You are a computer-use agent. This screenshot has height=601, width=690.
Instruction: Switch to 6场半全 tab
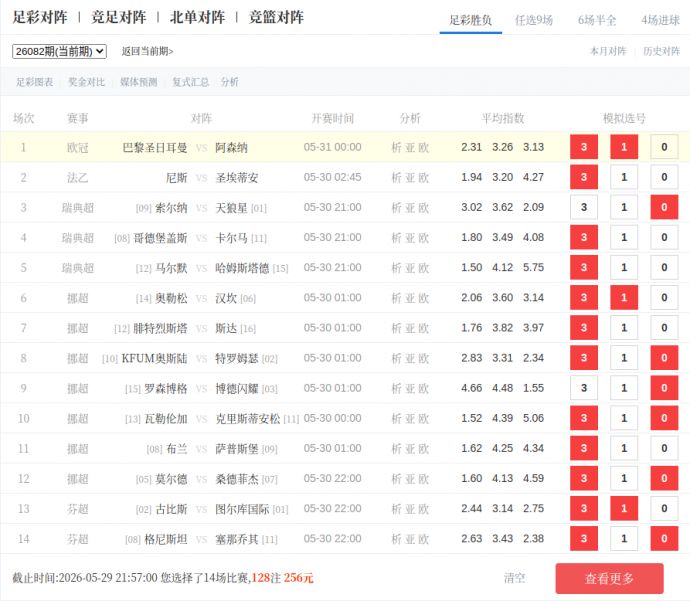(597, 20)
